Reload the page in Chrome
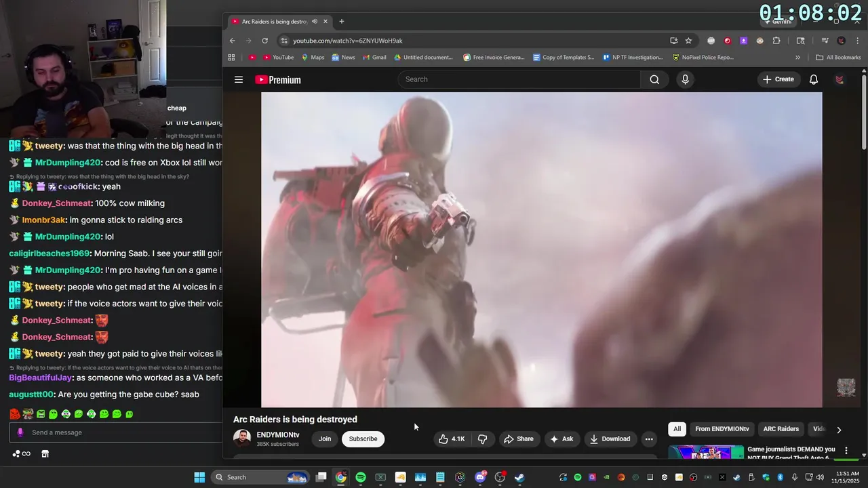Image resolution: width=868 pixels, height=488 pixels. click(x=264, y=41)
